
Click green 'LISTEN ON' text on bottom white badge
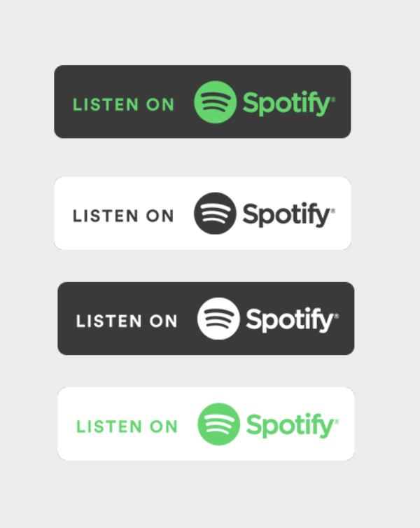[x=127, y=426]
